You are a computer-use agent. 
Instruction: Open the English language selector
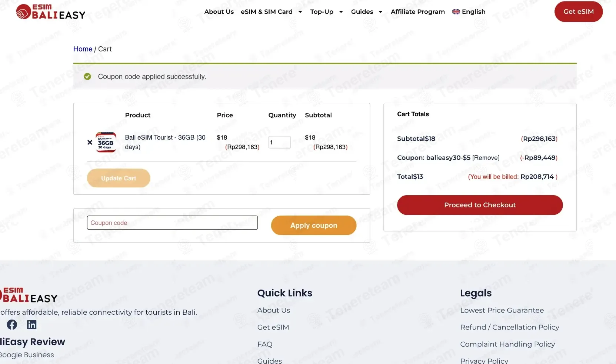(469, 12)
